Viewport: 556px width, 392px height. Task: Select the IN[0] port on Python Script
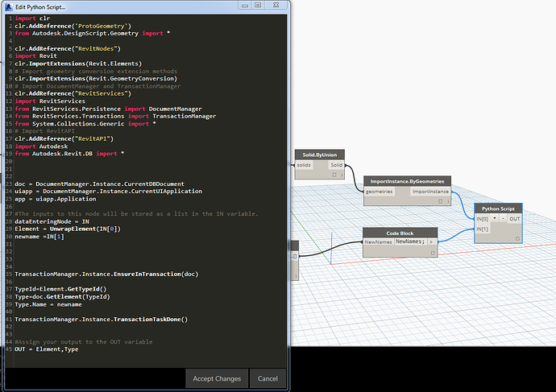pyautogui.click(x=483, y=219)
